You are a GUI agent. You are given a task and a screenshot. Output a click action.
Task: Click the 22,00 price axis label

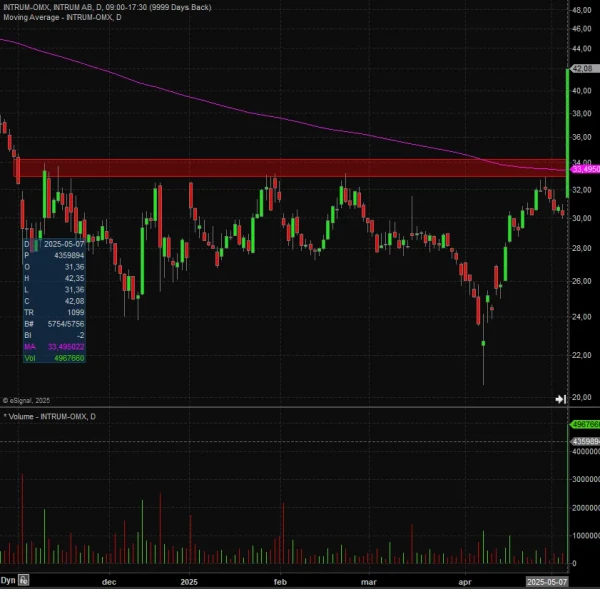tap(582, 355)
